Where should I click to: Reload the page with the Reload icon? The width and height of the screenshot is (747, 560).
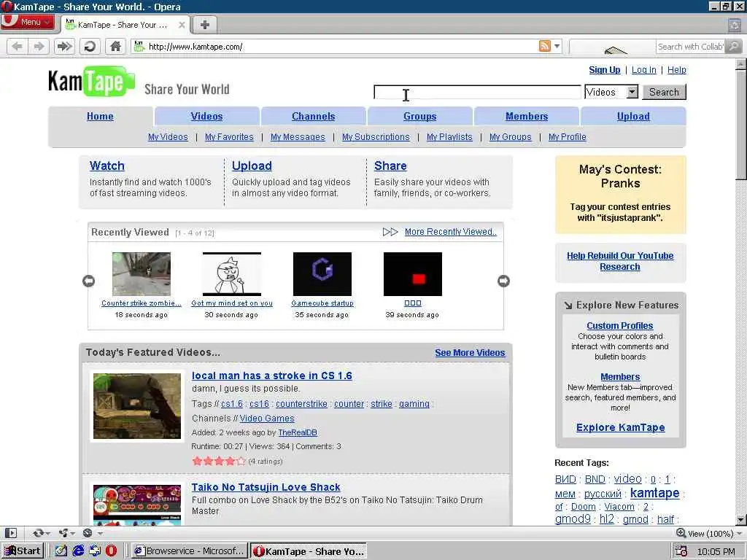[x=90, y=47]
